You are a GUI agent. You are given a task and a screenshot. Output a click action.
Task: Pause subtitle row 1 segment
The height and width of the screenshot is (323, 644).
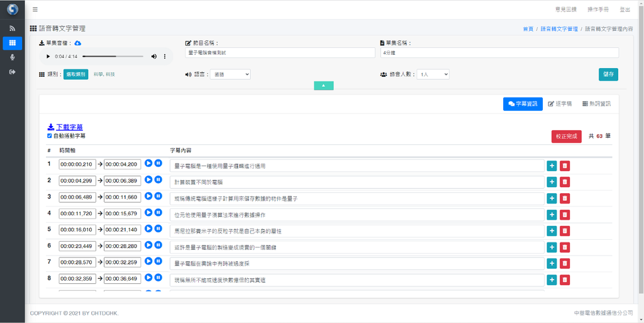[x=158, y=163]
